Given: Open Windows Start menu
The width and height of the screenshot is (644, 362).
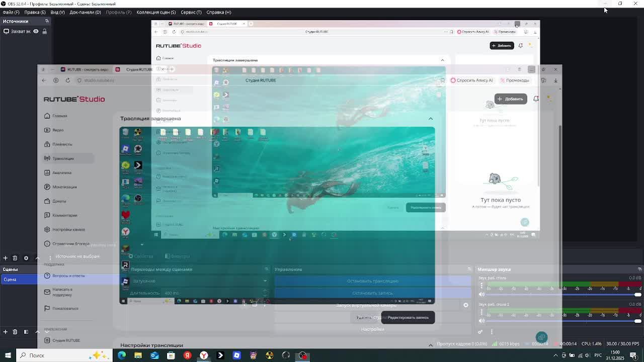Looking at the screenshot, I should 8,355.
